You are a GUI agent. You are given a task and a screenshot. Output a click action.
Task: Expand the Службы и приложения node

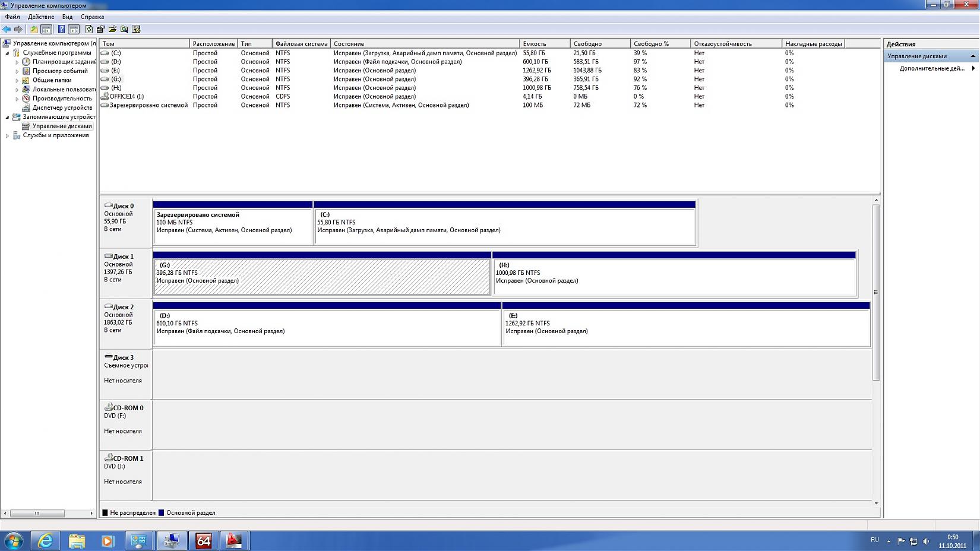(x=8, y=135)
